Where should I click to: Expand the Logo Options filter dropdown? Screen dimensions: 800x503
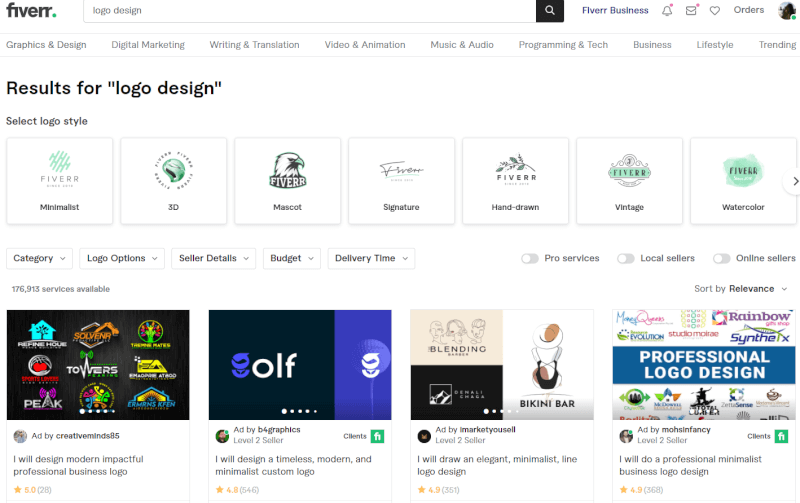[x=122, y=258]
